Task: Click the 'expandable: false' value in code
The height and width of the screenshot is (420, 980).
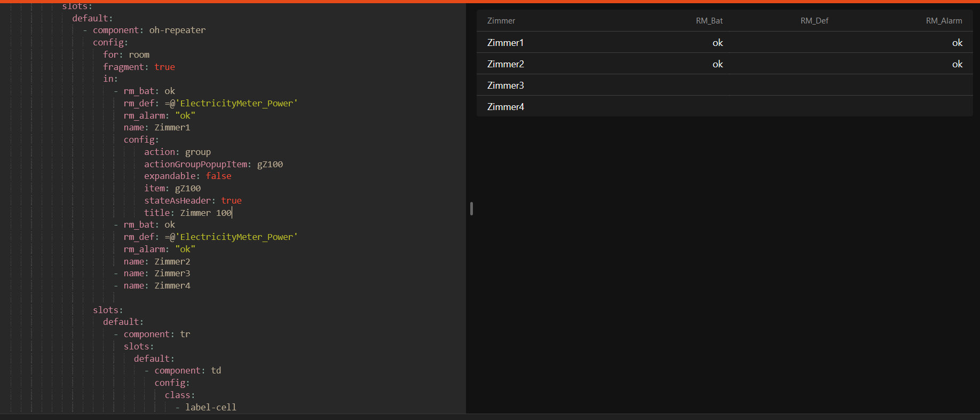Action: pos(218,176)
